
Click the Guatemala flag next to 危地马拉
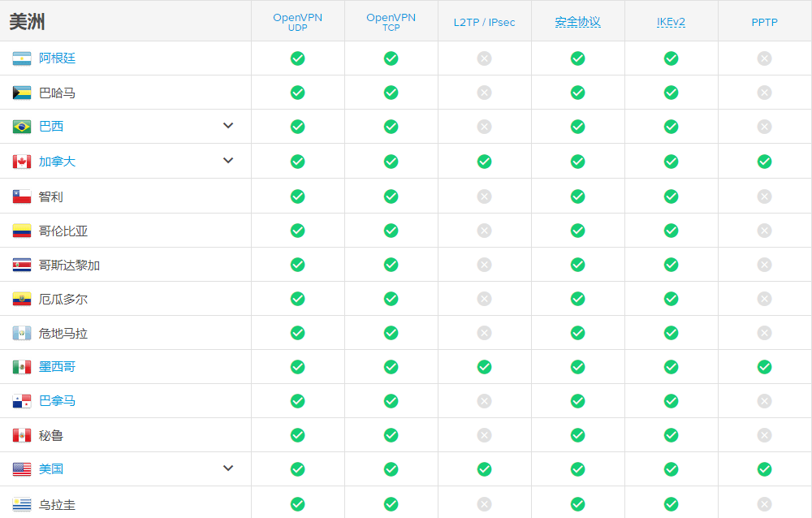tap(22, 333)
